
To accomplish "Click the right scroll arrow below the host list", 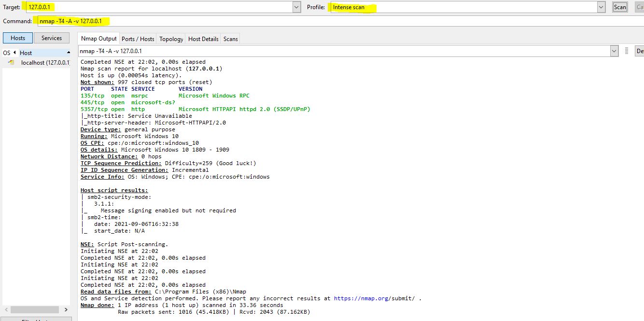I will point(66,309).
